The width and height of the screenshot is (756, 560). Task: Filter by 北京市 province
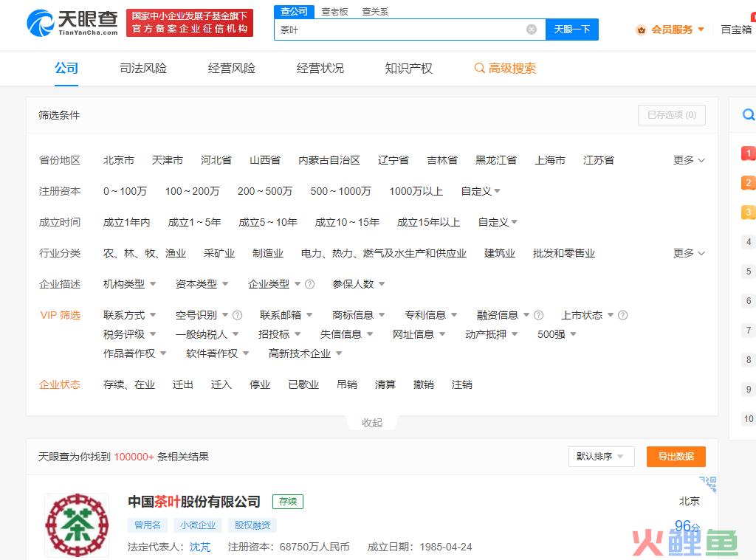tap(119, 160)
